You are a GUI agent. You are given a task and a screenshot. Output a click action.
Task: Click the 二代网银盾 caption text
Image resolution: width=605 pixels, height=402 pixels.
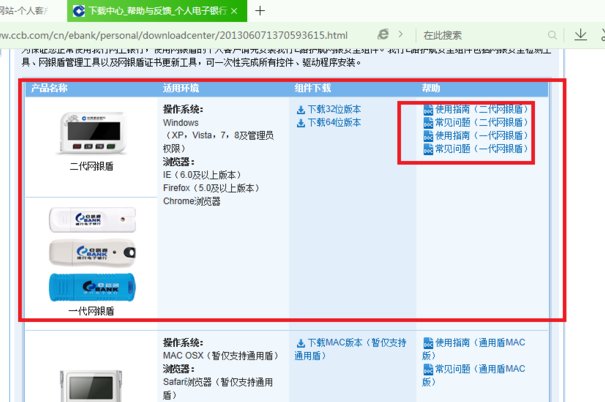pyautogui.click(x=91, y=166)
